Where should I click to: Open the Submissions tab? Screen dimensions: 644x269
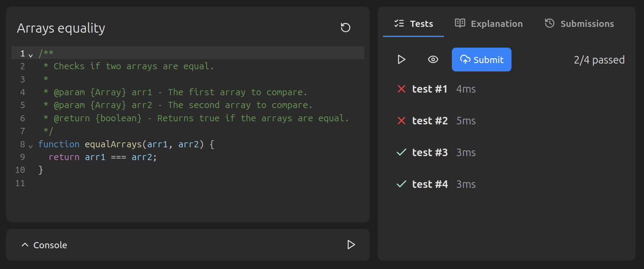[x=579, y=24]
